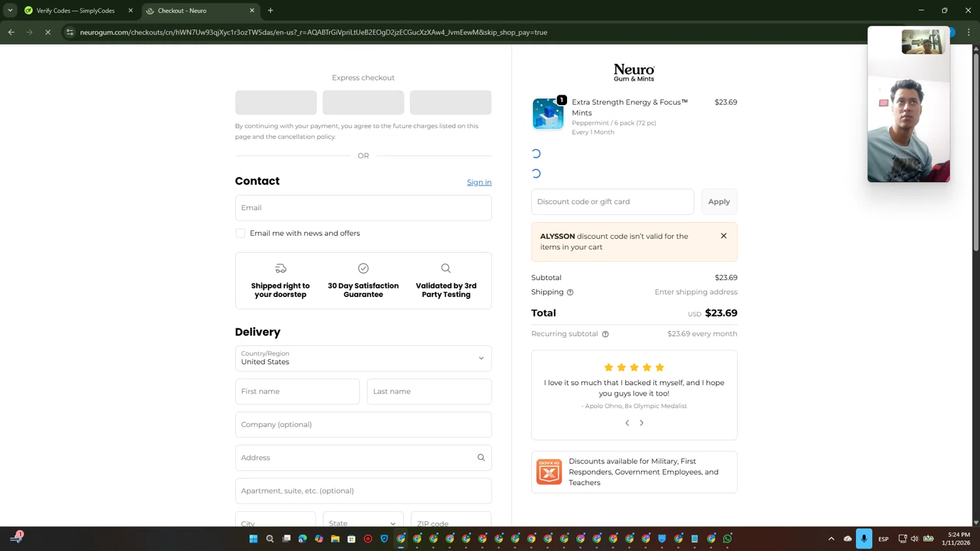Check 'Email me with news and offers'

pos(240,233)
